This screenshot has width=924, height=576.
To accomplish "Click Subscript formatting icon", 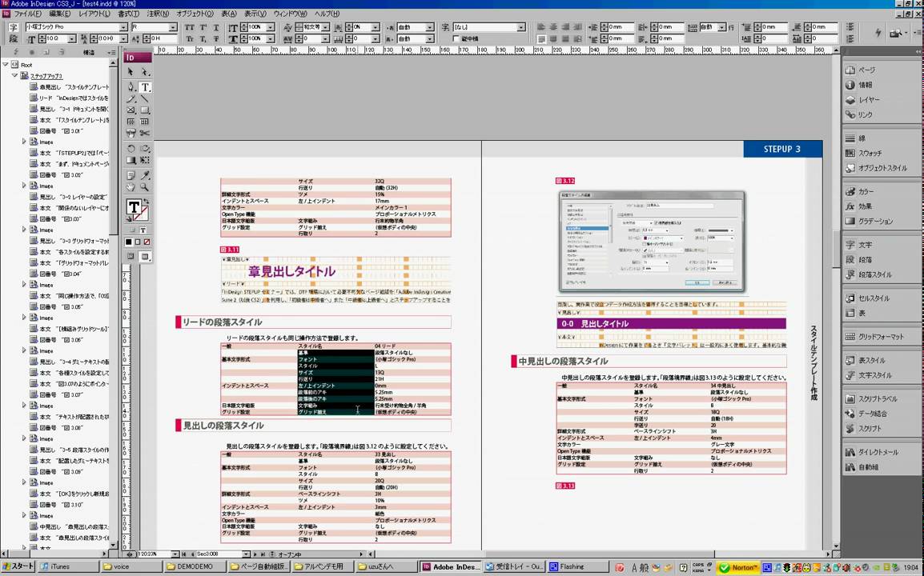I will coord(203,39).
